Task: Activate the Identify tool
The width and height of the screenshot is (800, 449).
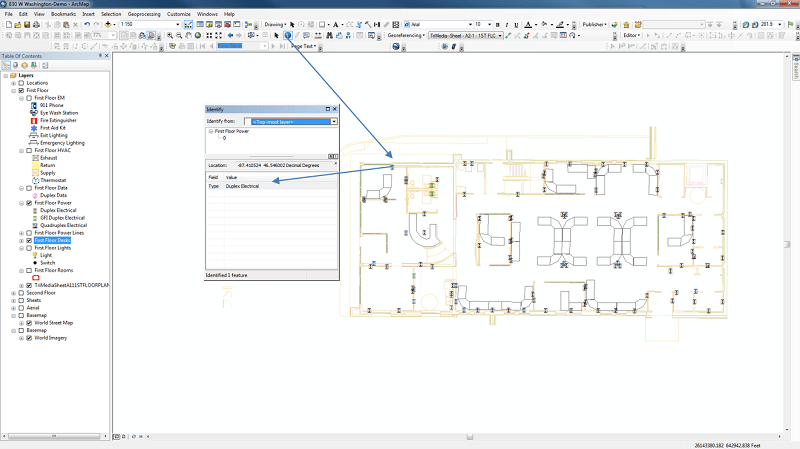Action: tap(288, 36)
